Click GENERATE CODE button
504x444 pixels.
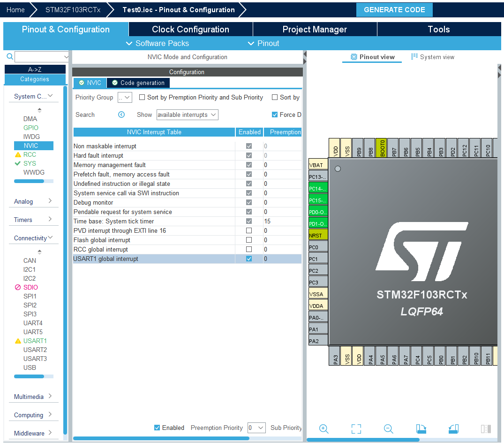coord(394,10)
